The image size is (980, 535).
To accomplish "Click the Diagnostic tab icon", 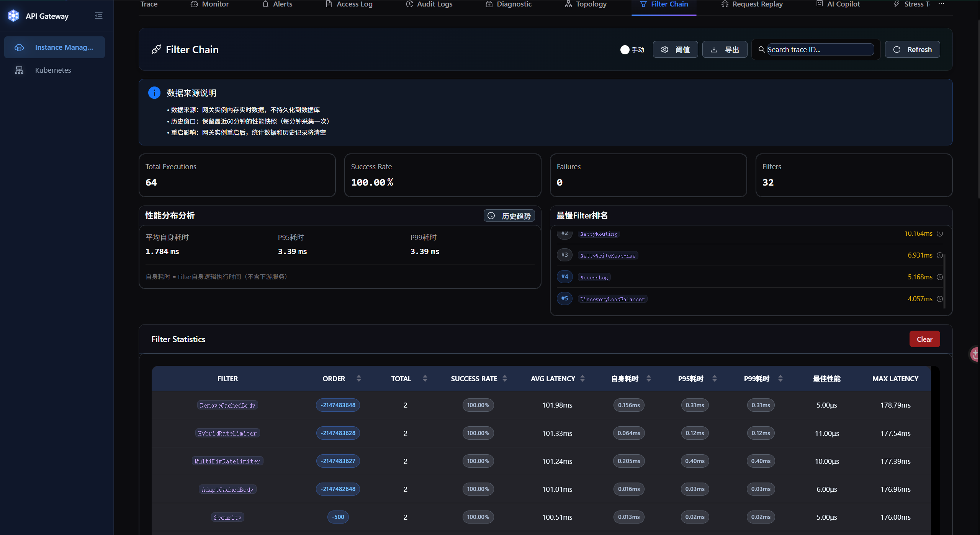I will coord(489,4).
